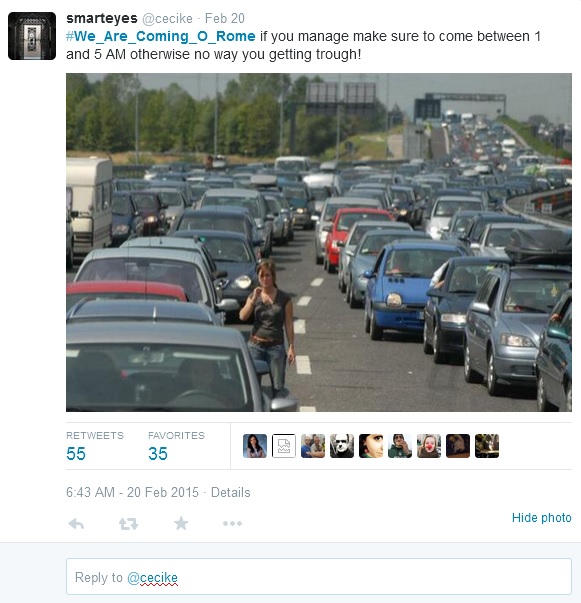
Task: Open the avatar with the red clown nose
Action: [429, 446]
